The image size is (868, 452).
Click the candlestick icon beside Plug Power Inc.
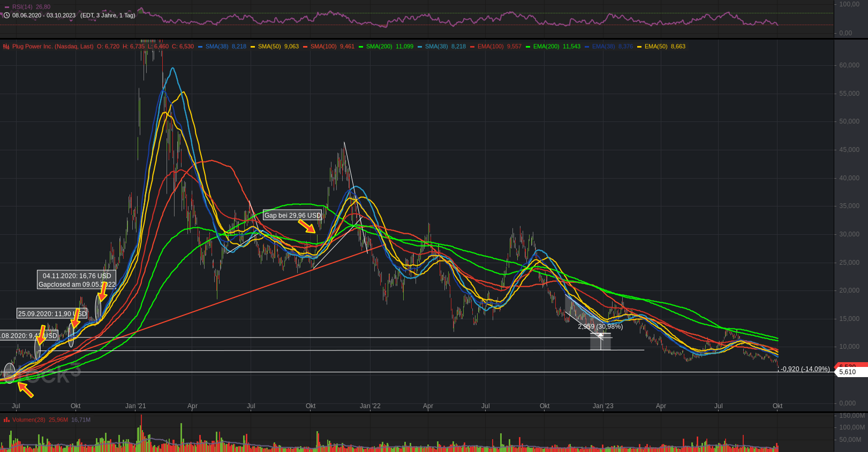click(x=6, y=47)
